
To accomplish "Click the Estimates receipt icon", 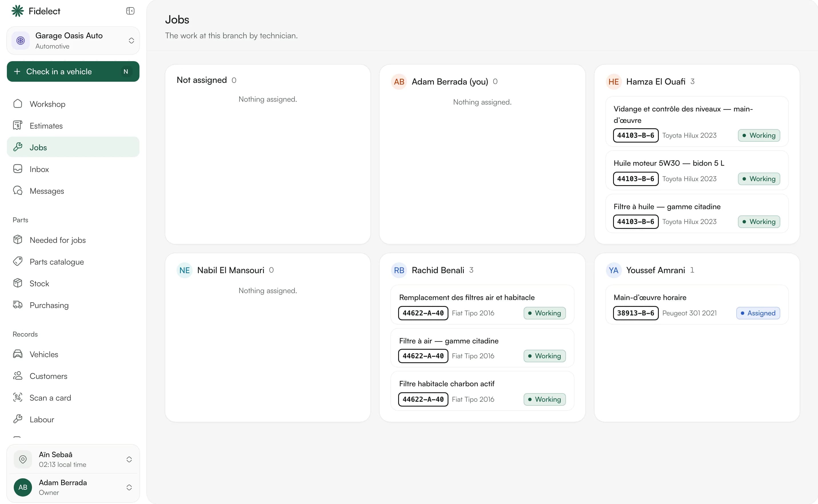I will pos(18,125).
